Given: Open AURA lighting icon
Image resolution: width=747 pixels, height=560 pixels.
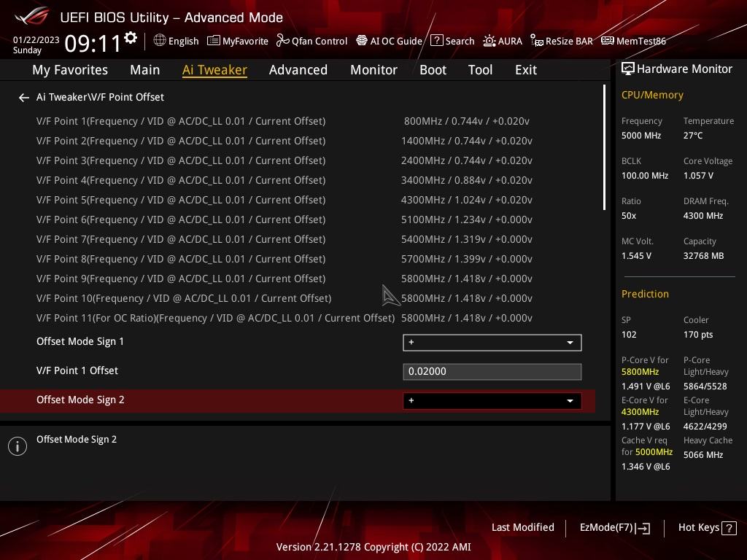Looking at the screenshot, I should click(489, 41).
